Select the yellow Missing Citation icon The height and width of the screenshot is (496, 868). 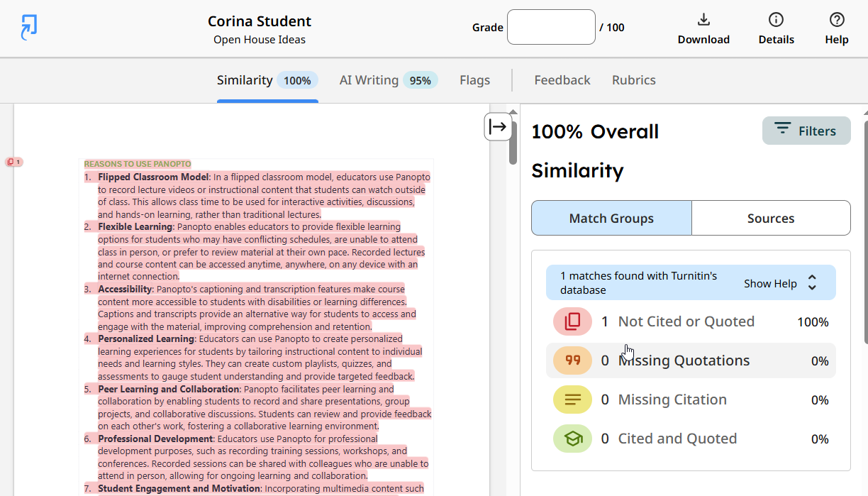point(572,399)
